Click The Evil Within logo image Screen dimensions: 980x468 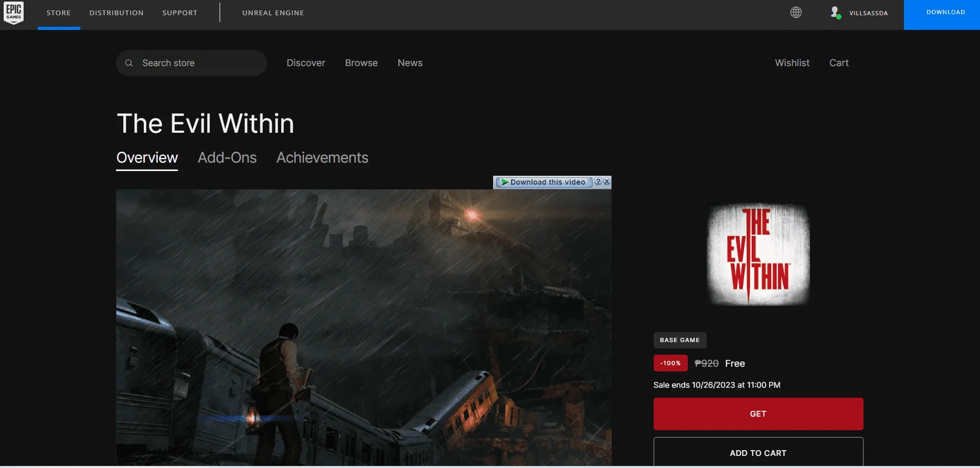point(758,254)
